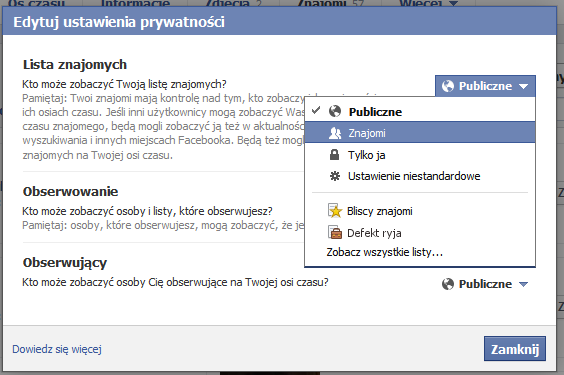Pick Ustawienie niestandardowe option
Viewport: 564px width, 375px height.
(x=420, y=176)
